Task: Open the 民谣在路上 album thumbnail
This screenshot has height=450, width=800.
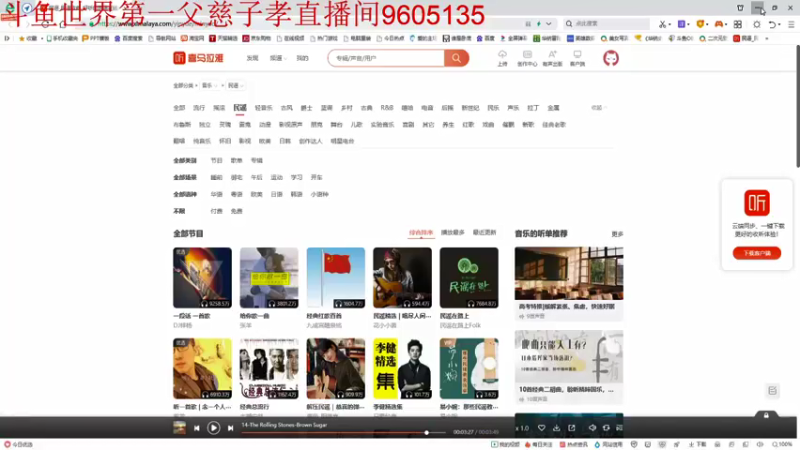Action: coord(469,278)
